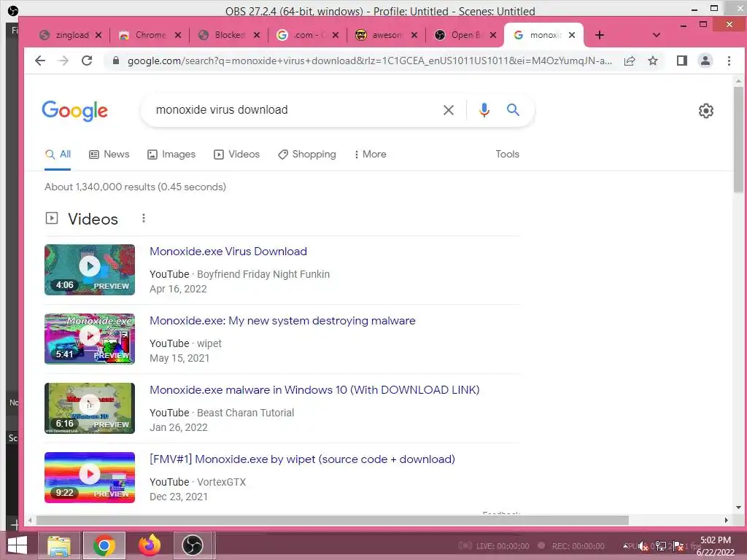Switch to OBS Studio from the taskbar
The width and height of the screenshot is (747, 560).
coord(193,545)
